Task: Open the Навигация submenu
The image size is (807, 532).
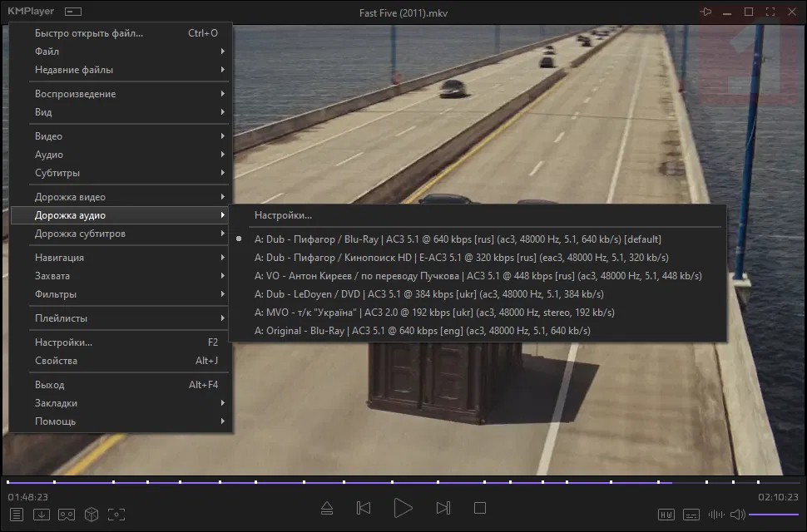Action: tap(121, 258)
